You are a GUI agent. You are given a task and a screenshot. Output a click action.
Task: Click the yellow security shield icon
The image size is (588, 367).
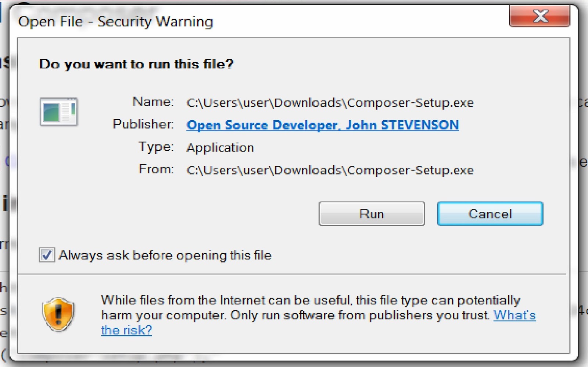pyautogui.click(x=58, y=314)
